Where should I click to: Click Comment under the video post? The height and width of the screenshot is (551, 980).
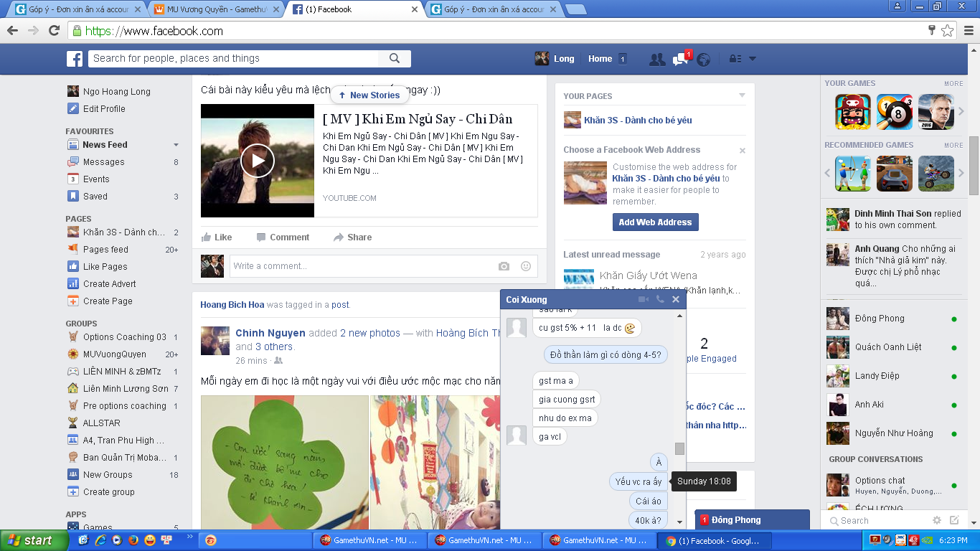point(283,237)
